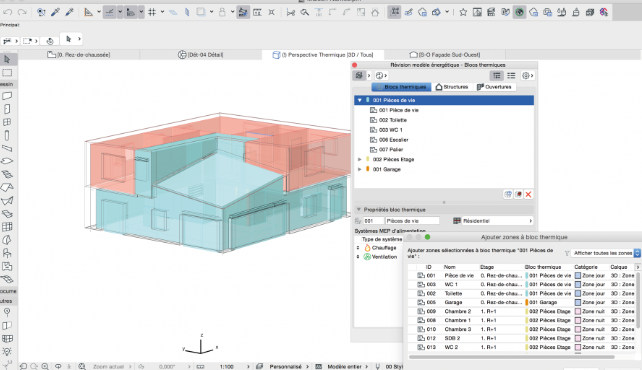Click the Undo arrow in the toolbar
The width and height of the screenshot is (642, 370).
point(8,12)
